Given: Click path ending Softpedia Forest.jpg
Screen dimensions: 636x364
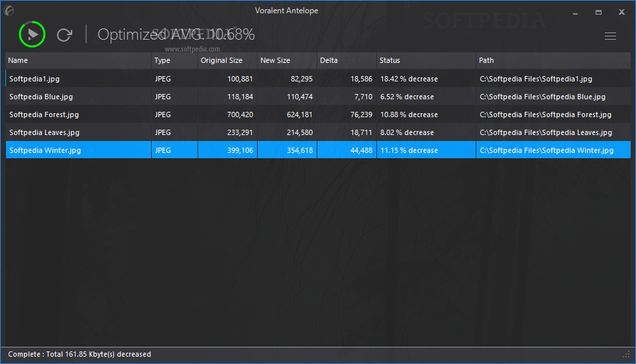Looking at the screenshot, I should [545, 114].
